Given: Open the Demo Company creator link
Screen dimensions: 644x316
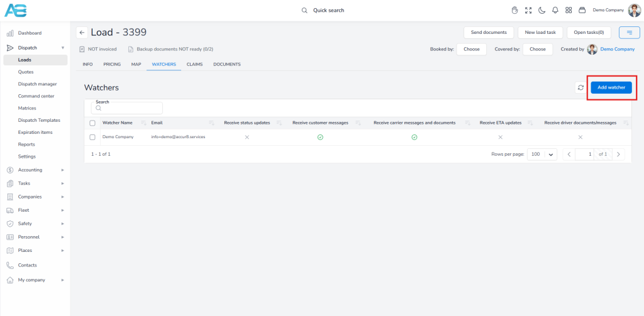Looking at the screenshot, I should (618, 49).
